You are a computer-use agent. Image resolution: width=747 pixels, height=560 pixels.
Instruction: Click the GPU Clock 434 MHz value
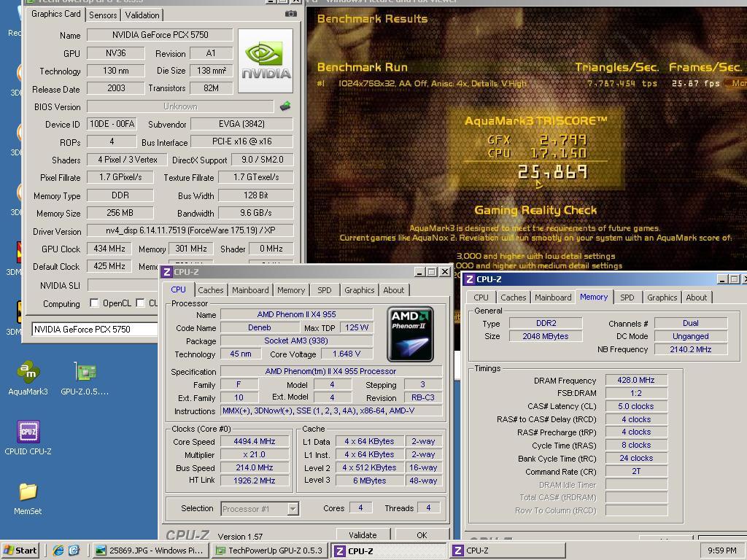click(x=109, y=249)
